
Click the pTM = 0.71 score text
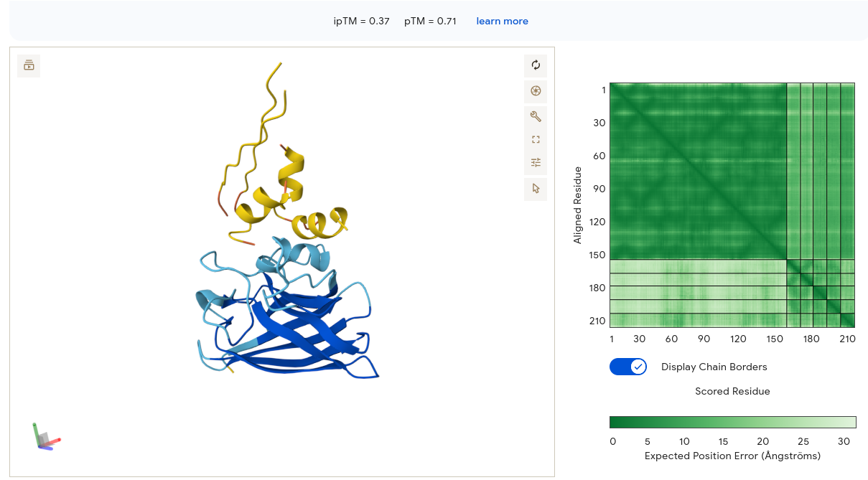(x=430, y=22)
